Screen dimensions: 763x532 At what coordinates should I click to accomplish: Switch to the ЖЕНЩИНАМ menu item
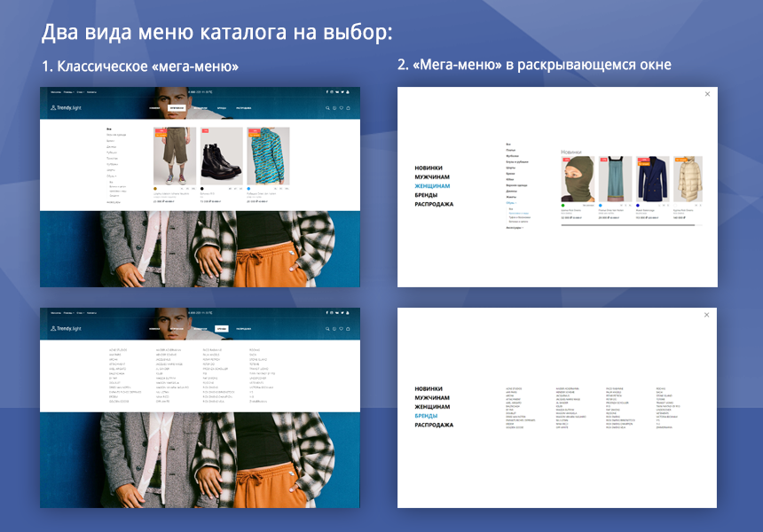pos(432,184)
